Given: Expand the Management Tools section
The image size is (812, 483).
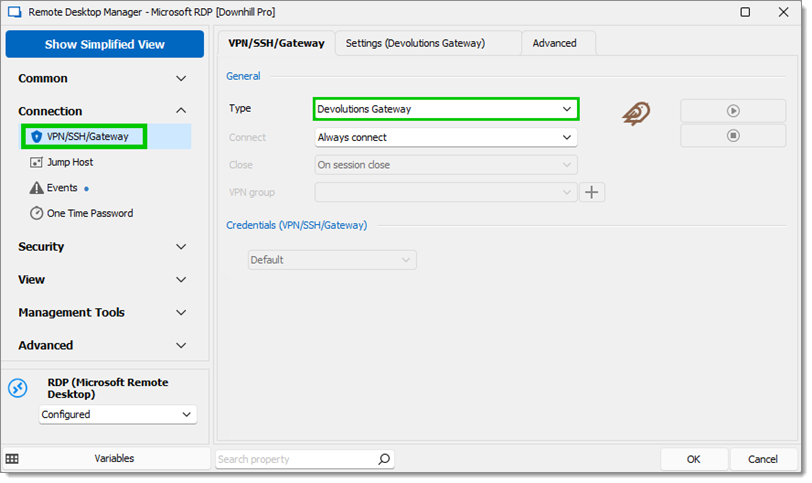Looking at the screenshot, I should [102, 312].
